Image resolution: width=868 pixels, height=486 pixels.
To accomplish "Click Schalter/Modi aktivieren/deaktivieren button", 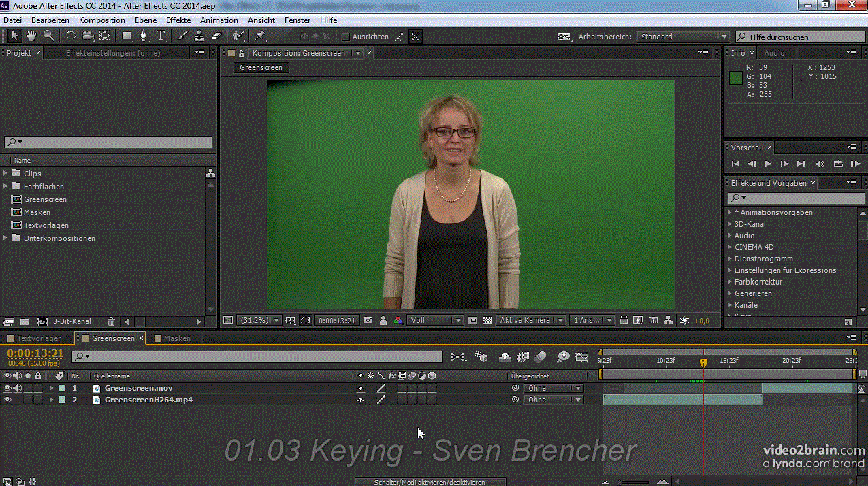I will point(430,482).
